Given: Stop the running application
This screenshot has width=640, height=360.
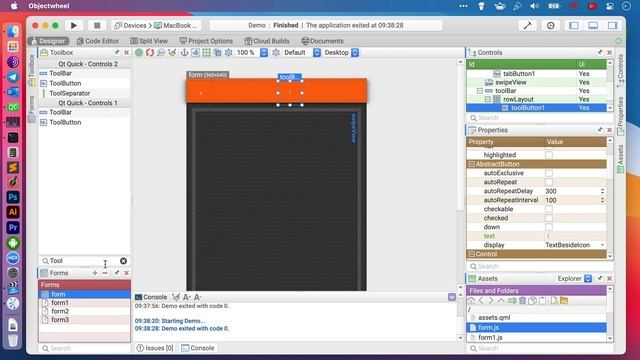Looking at the screenshot, I should pyautogui.click(x=97, y=25).
